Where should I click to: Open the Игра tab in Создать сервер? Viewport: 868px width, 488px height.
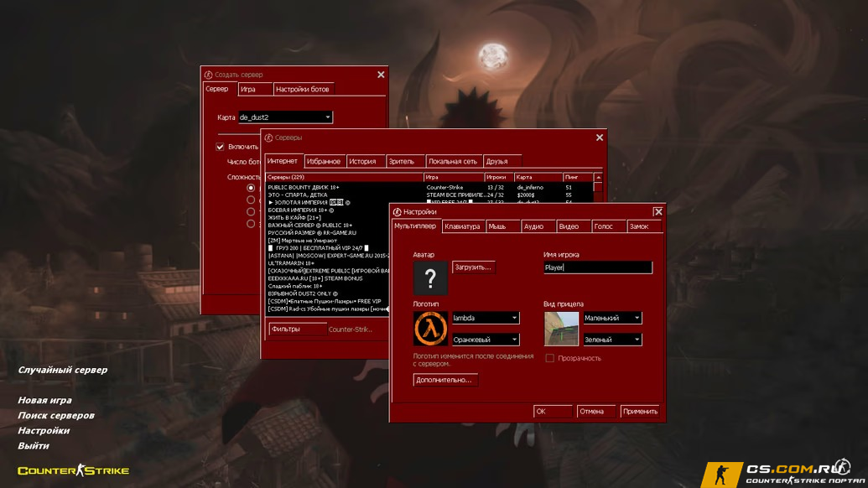point(255,89)
